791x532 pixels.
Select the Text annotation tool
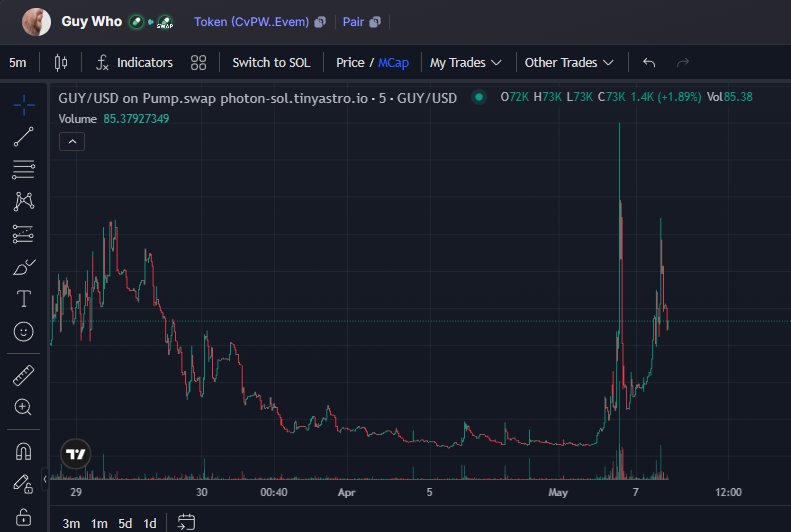(24, 299)
